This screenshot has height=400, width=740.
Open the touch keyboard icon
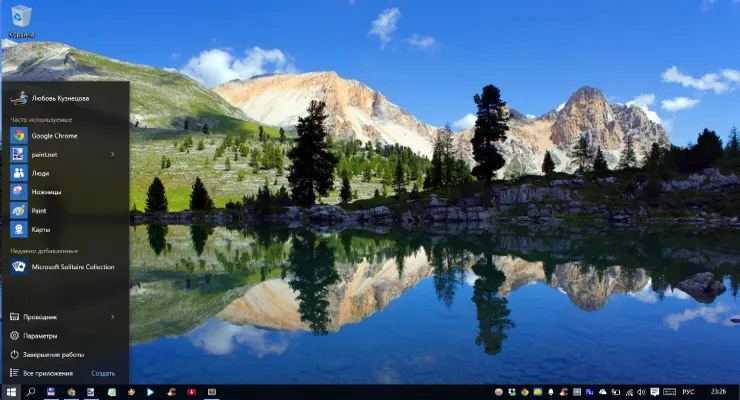point(669,392)
